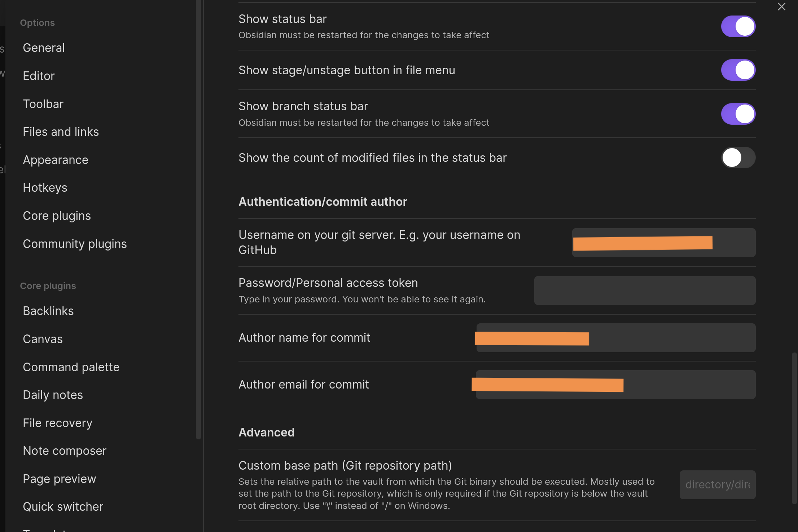
Task: Open Toolbar options
Action: [x=43, y=104]
